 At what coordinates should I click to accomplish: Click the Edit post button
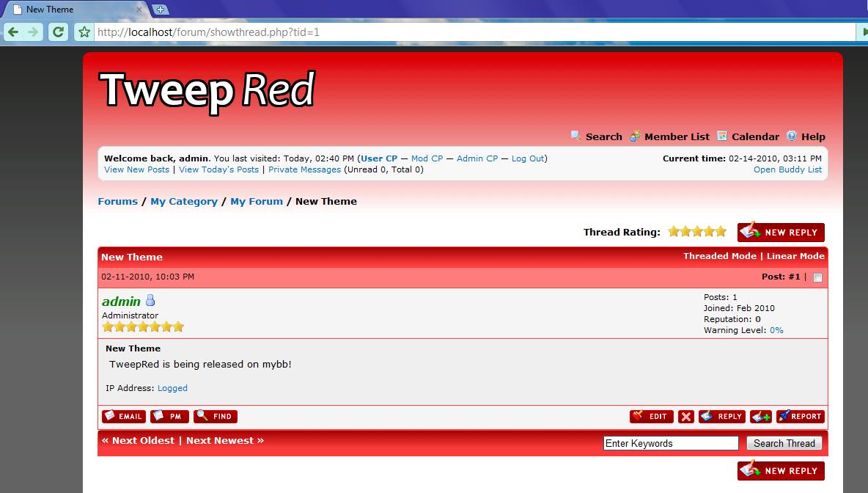coord(651,416)
